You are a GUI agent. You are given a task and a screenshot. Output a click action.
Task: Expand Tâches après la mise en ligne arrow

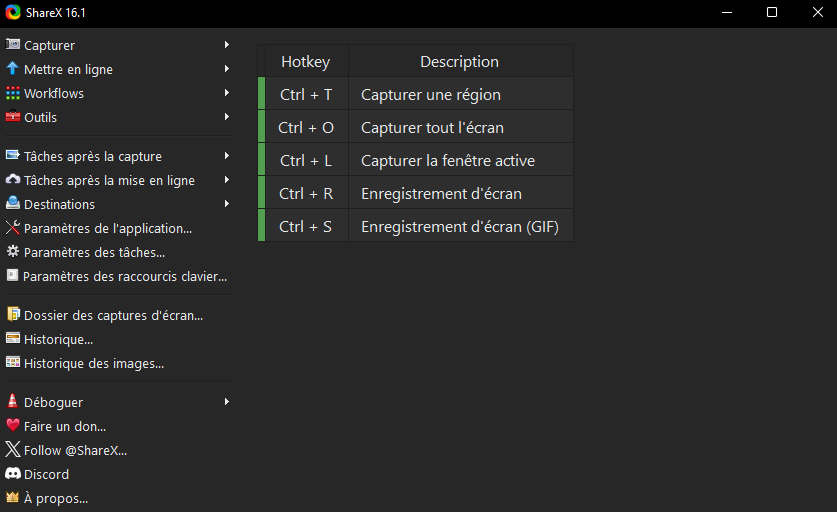pos(227,180)
